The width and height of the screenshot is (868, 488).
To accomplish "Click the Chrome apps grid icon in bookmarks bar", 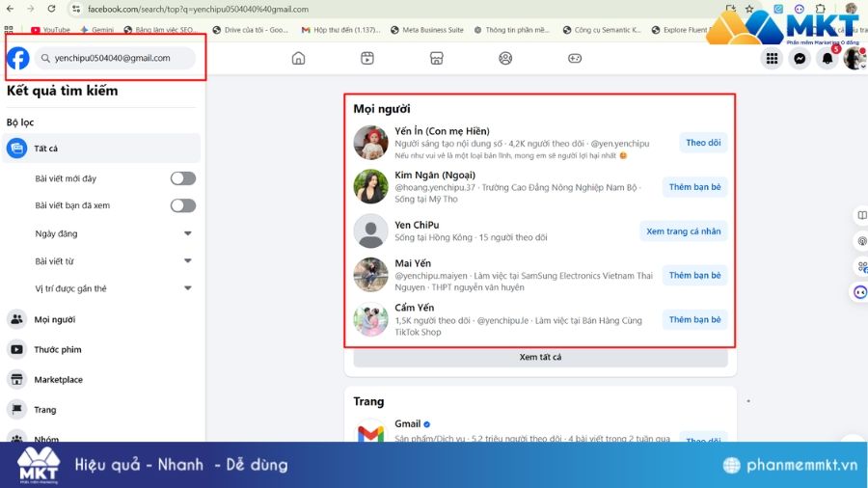I will 9,30.
